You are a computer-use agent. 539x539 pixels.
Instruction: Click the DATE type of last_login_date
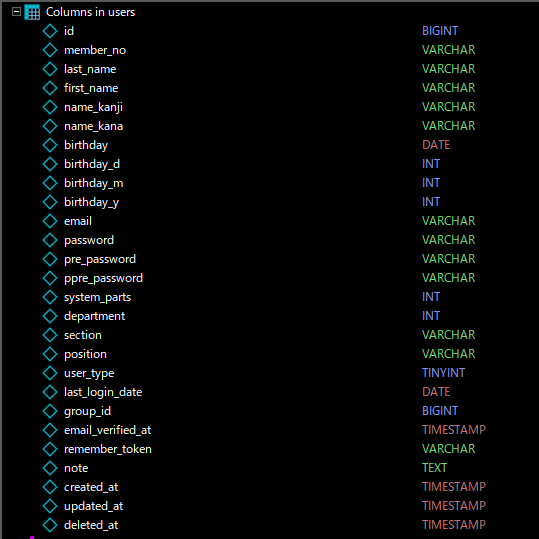tap(436, 392)
